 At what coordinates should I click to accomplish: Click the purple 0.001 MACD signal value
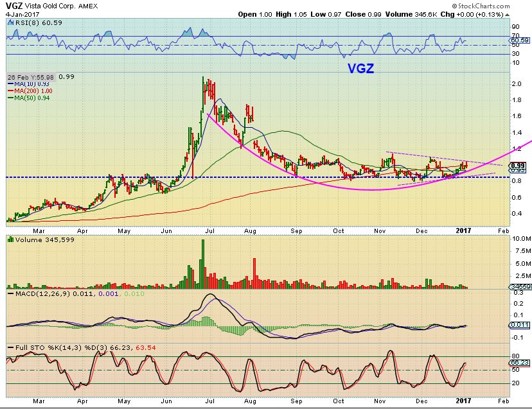tap(109, 293)
